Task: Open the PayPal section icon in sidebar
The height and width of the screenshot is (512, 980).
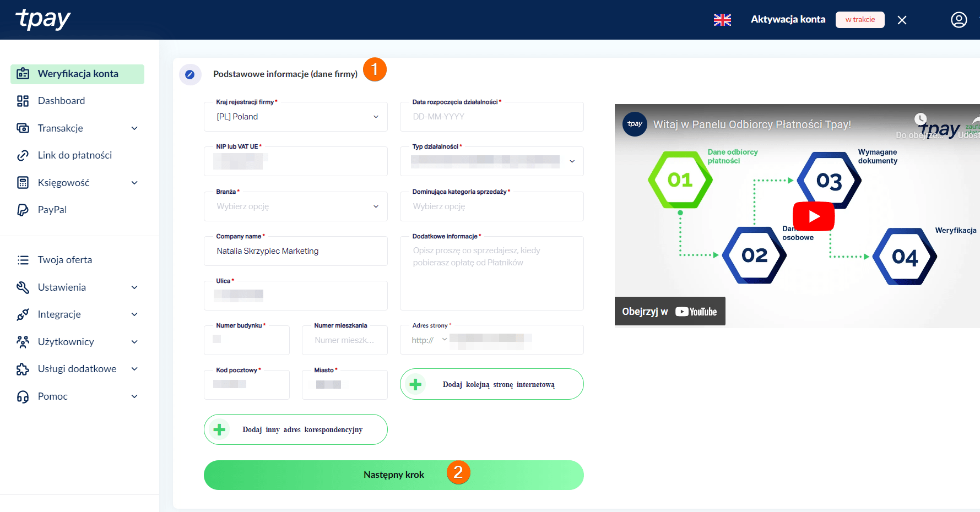Action: pyautogui.click(x=23, y=209)
